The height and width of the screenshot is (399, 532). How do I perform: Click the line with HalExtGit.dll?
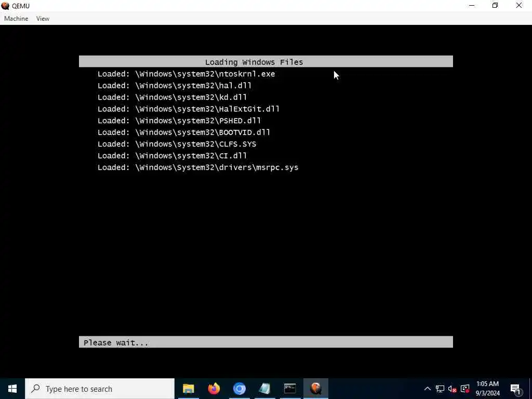(x=189, y=109)
